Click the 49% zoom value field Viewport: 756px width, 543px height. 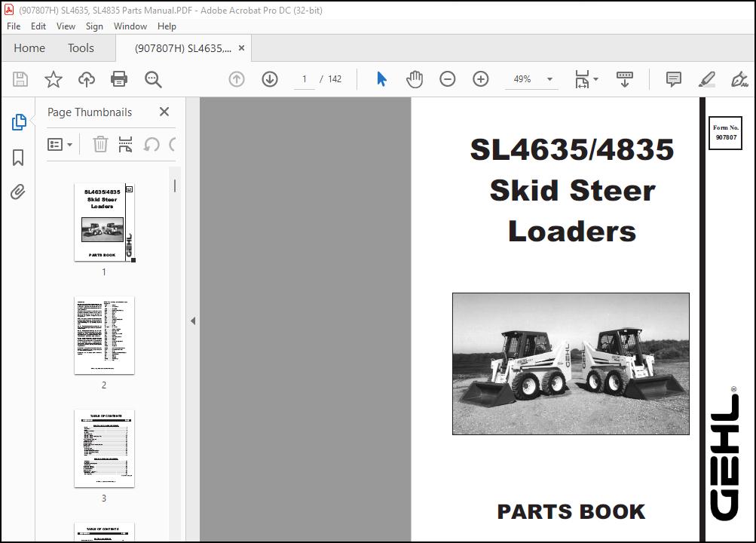coord(522,79)
